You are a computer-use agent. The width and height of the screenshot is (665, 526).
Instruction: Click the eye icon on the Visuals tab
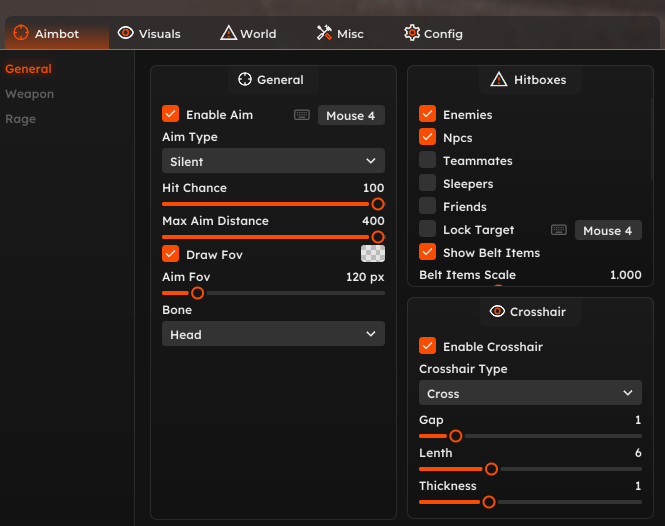[125, 33]
